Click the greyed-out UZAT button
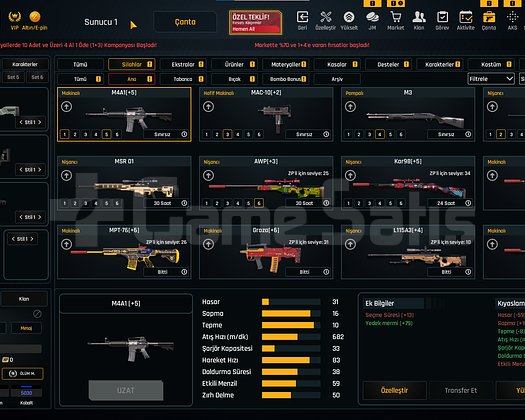Viewport: 525px width, 420px height. coord(126,390)
